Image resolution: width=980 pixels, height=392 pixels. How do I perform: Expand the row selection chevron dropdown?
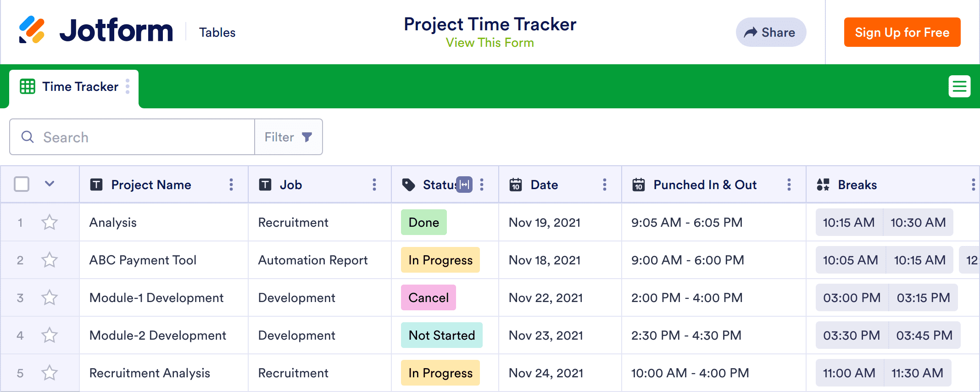[x=50, y=184]
